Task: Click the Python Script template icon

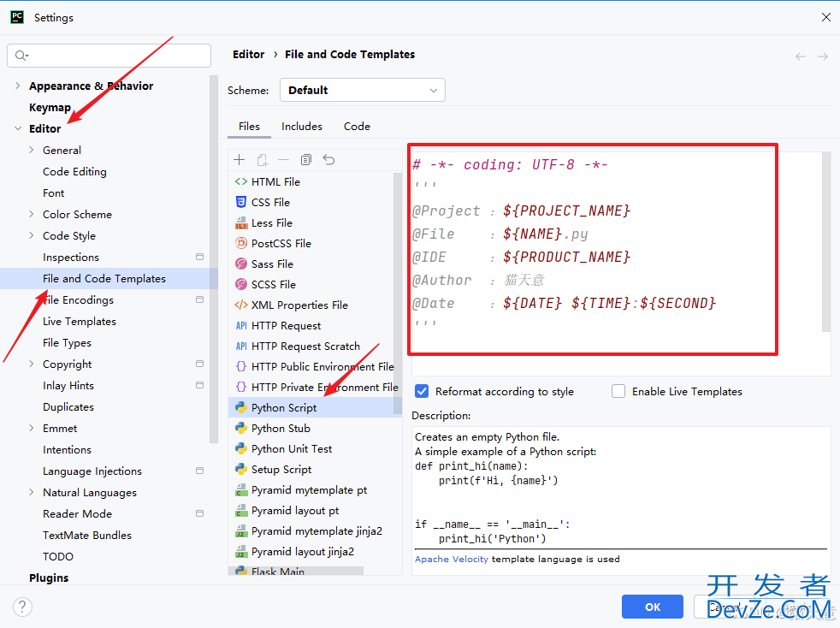Action: click(x=241, y=408)
